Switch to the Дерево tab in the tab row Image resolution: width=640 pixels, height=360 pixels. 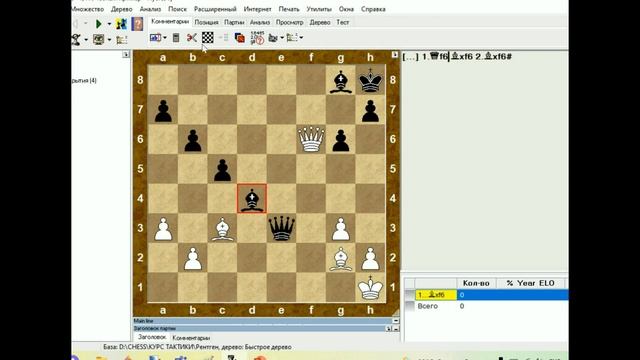pyautogui.click(x=320, y=22)
